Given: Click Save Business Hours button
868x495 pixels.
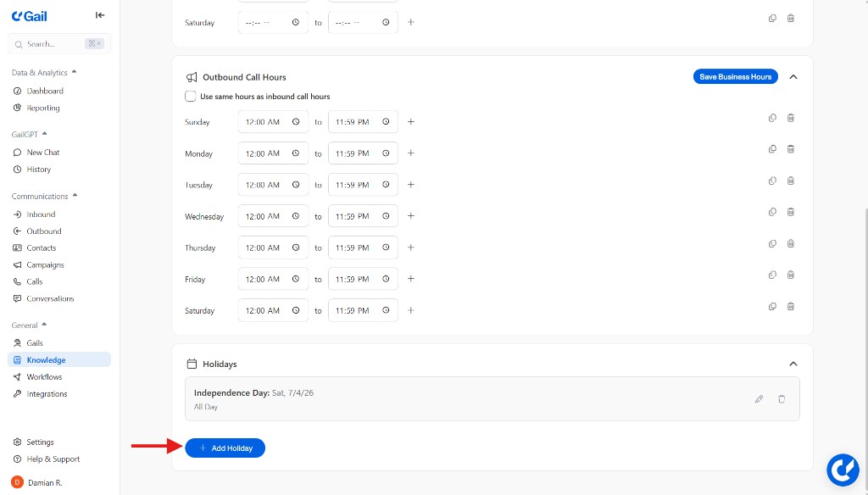Looking at the screenshot, I should 735,77.
